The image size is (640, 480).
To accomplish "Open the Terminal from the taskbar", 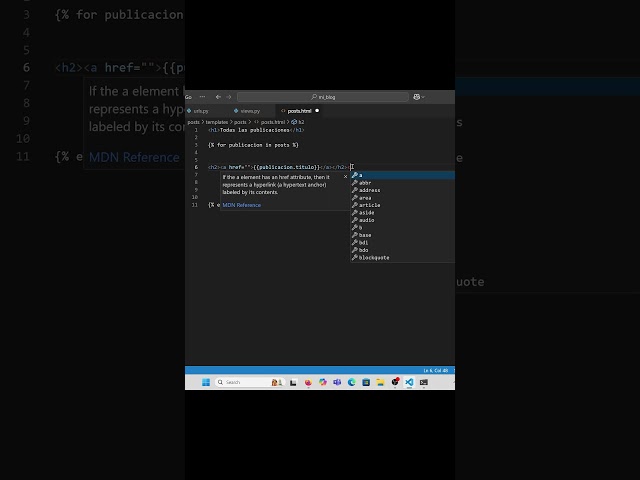I will [x=424, y=382].
